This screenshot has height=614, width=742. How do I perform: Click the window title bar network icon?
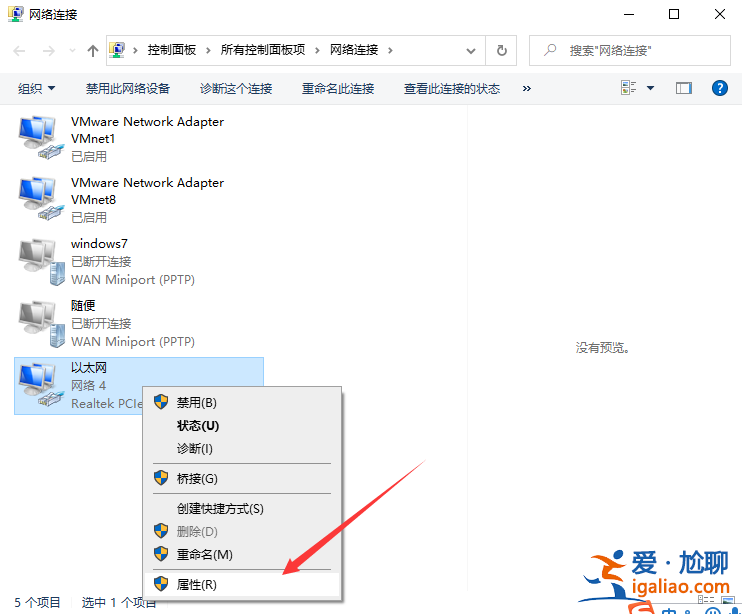15,14
